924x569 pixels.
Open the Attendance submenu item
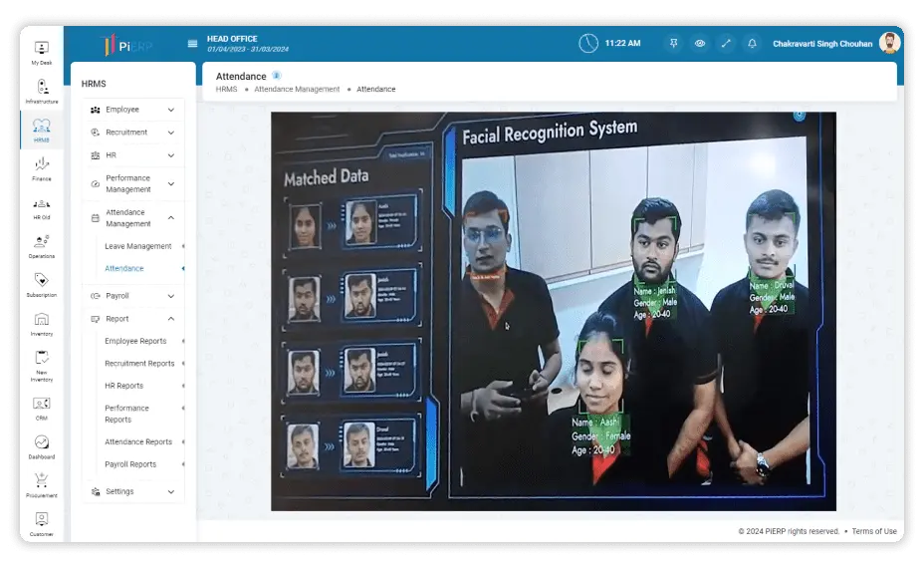124,269
